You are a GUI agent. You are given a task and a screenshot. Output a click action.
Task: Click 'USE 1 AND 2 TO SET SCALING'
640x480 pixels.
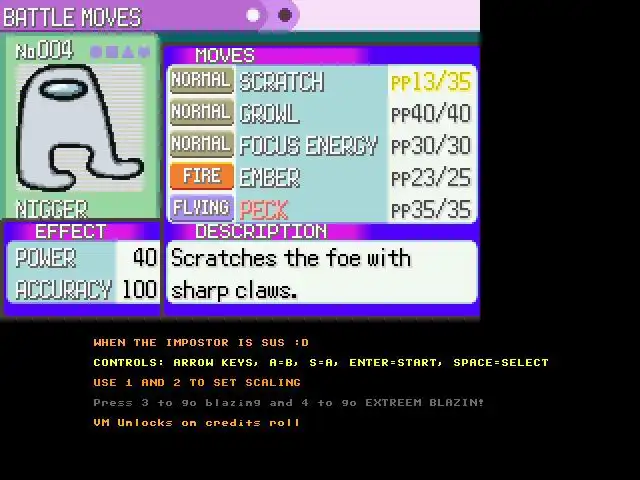(x=197, y=382)
